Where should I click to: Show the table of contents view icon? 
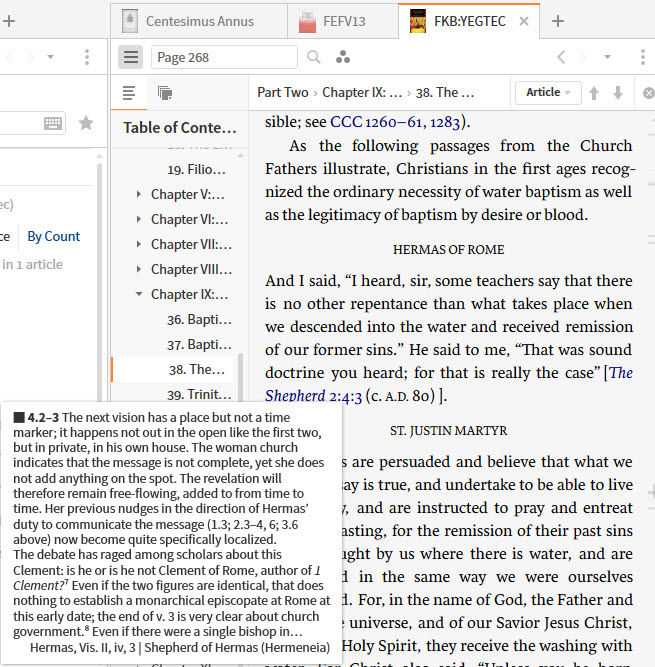[129, 93]
